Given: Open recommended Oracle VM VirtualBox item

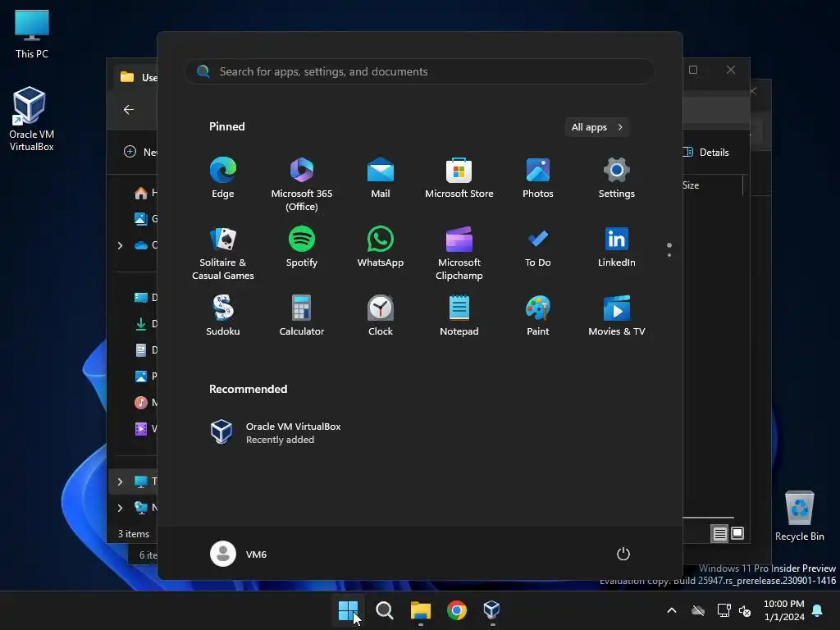Looking at the screenshot, I should [x=276, y=433].
